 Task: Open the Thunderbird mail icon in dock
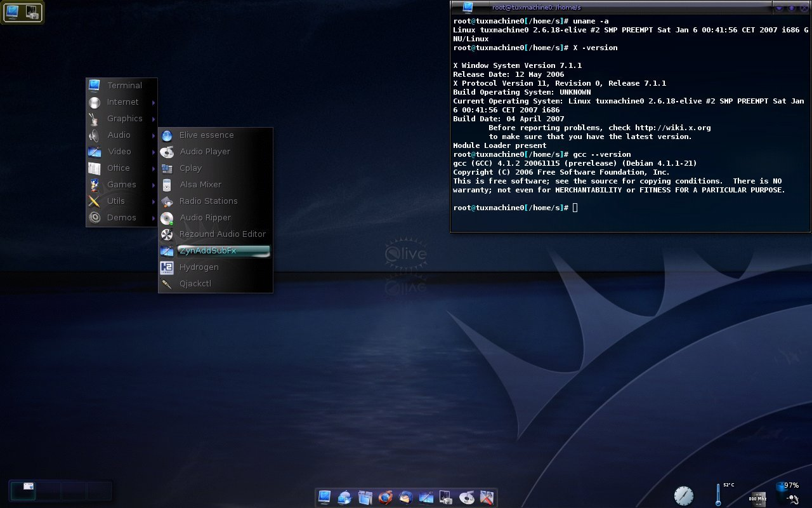point(405,497)
